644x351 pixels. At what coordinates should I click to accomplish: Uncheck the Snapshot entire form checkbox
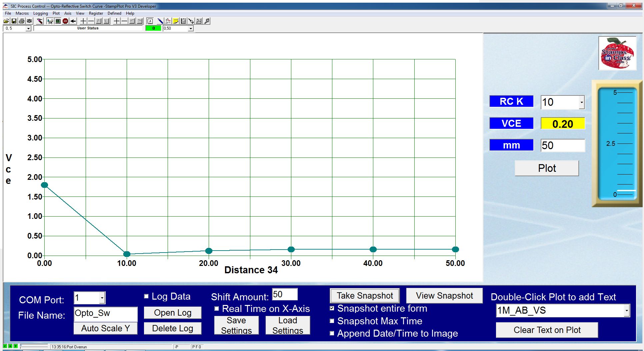coord(332,308)
